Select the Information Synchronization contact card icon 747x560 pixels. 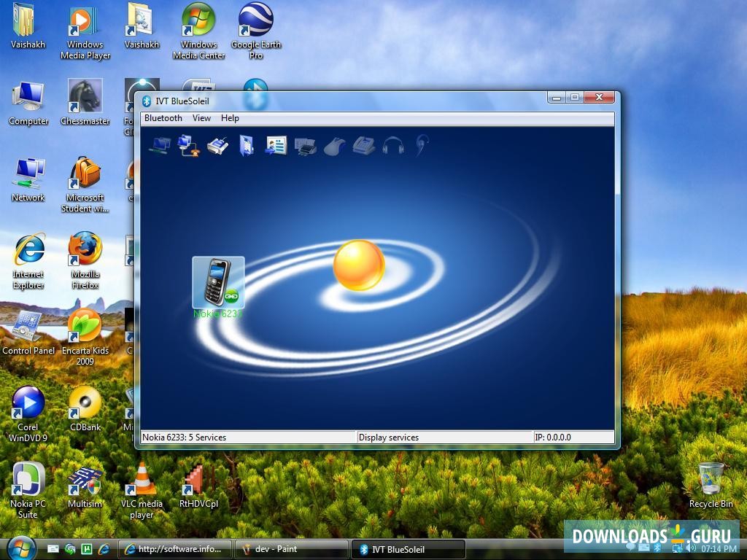click(x=276, y=145)
